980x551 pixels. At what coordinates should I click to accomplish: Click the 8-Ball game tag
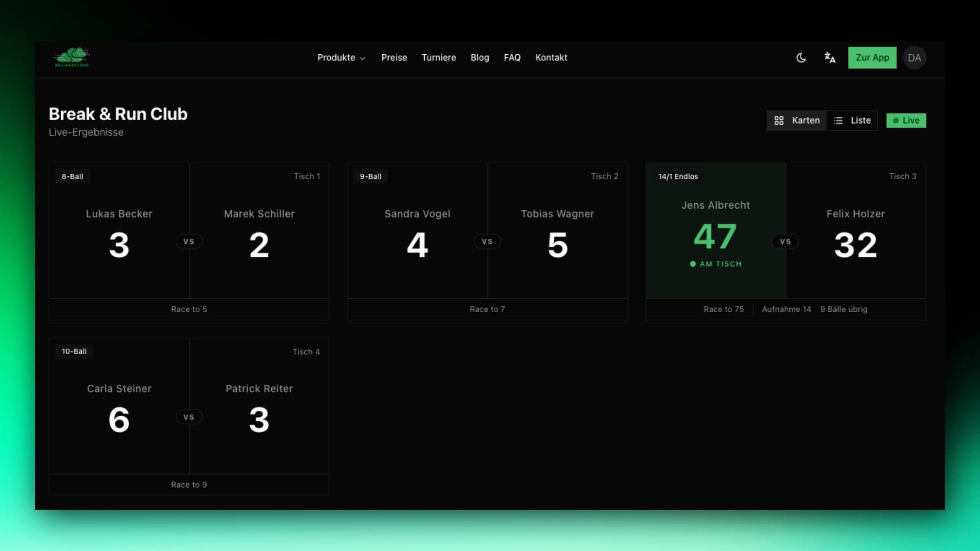[x=72, y=176]
